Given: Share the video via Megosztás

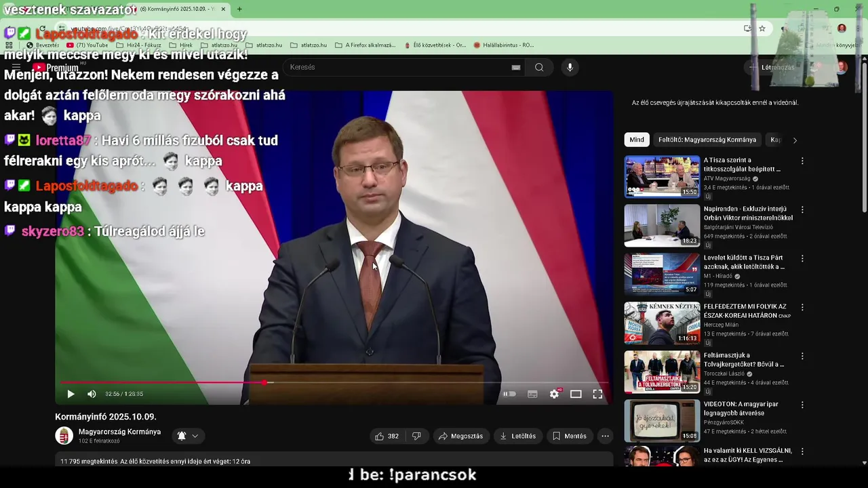Looking at the screenshot, I should pos(461,436).
